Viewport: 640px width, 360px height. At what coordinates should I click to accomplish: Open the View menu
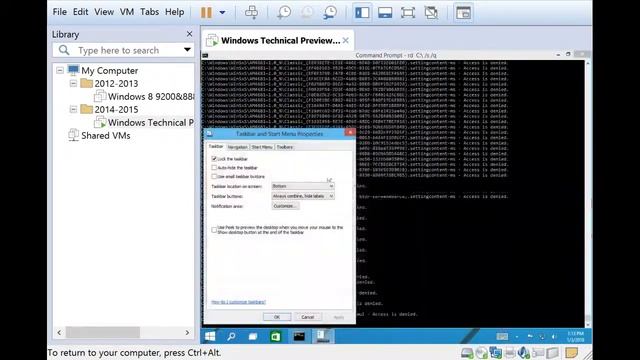click(104, 12)
